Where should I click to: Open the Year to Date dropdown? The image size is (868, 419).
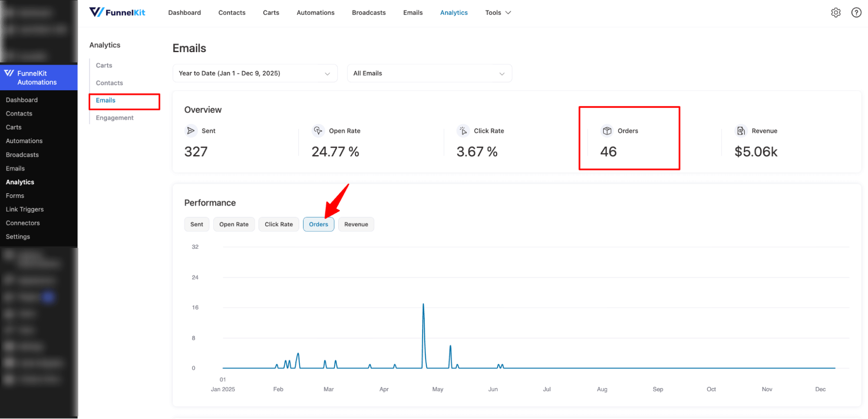(255, 73)
